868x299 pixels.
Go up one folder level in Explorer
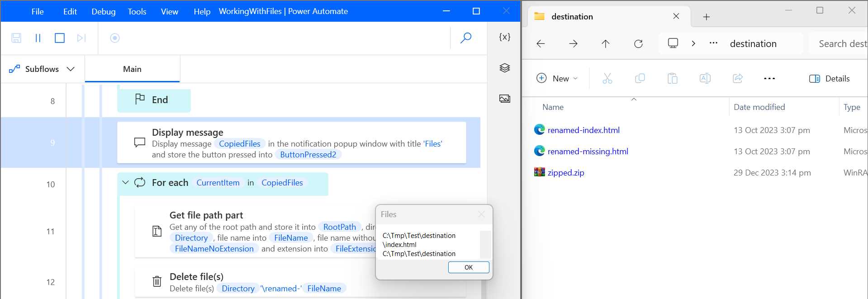[x=606, y=44]
